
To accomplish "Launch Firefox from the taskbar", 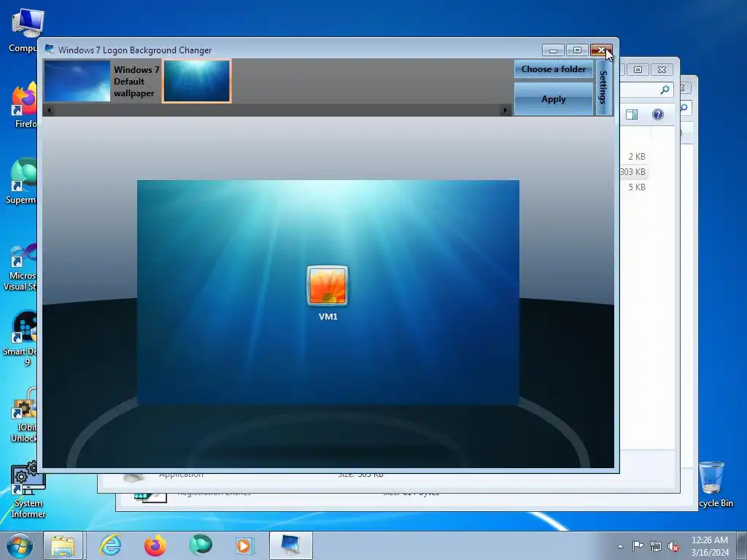I will pyautogui.click(x=155, y=545).
